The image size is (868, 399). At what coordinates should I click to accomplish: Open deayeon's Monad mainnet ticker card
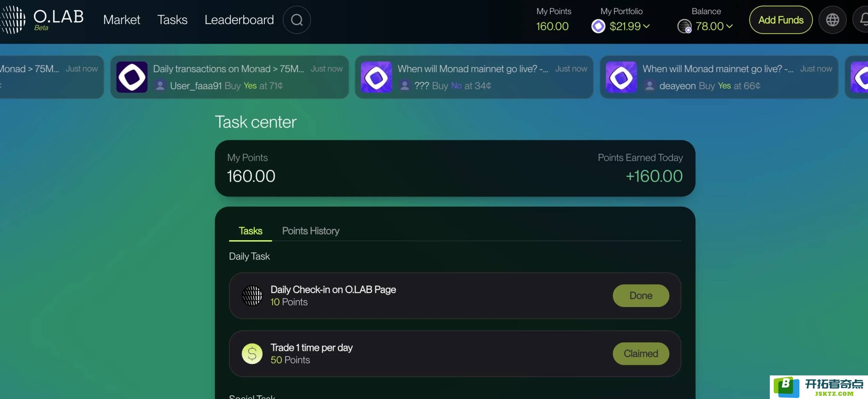pos(719,77)
